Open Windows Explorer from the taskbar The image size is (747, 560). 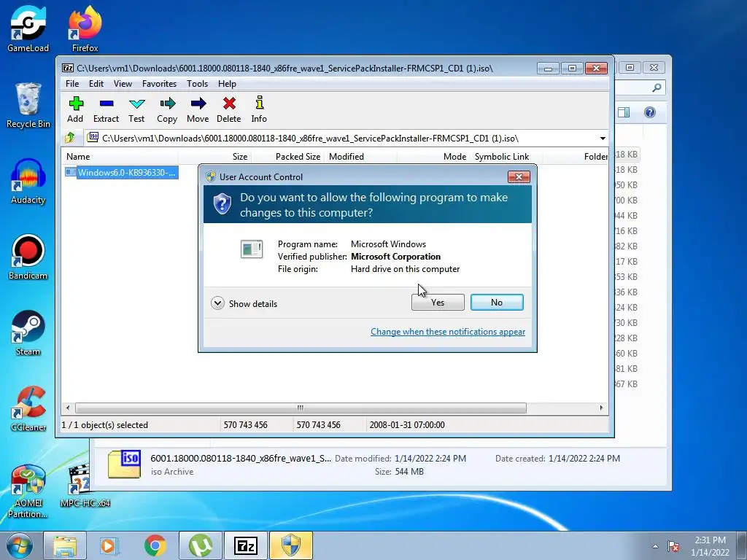coord(65,545)
